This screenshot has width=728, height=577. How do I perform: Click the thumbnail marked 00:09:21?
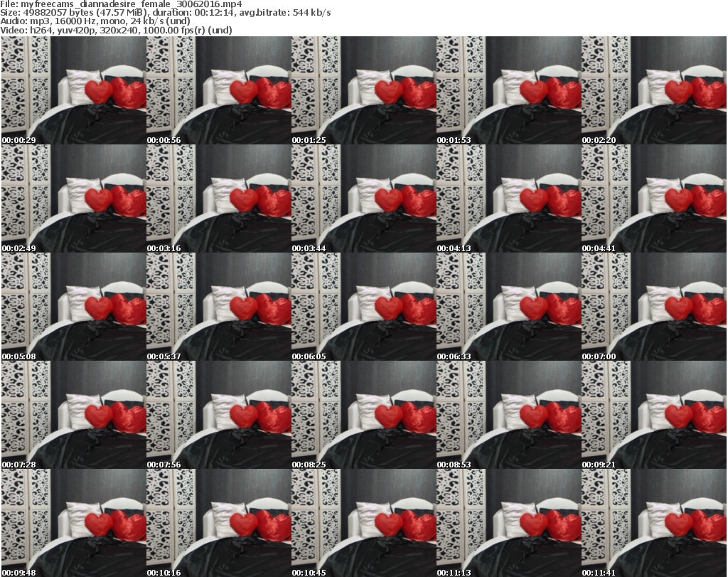click(x=654, y=415)
